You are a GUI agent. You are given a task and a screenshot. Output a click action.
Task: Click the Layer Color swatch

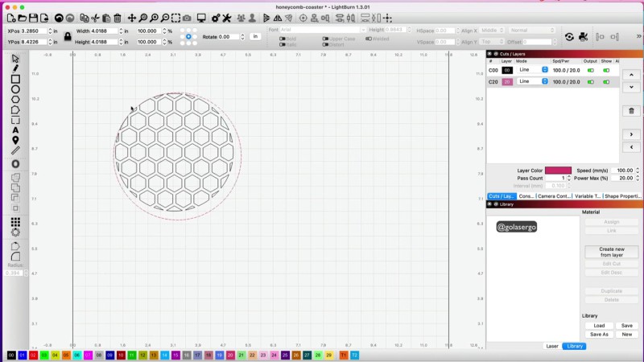point(558,171)
